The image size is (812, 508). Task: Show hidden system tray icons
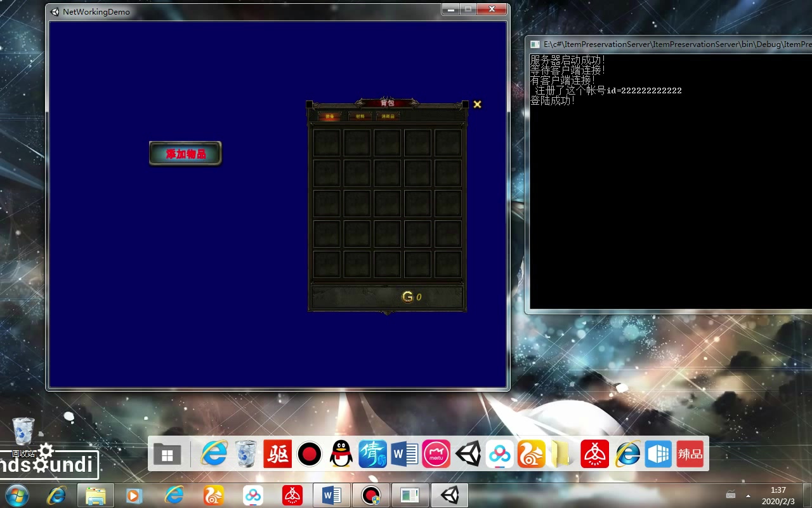coord(748,496)
